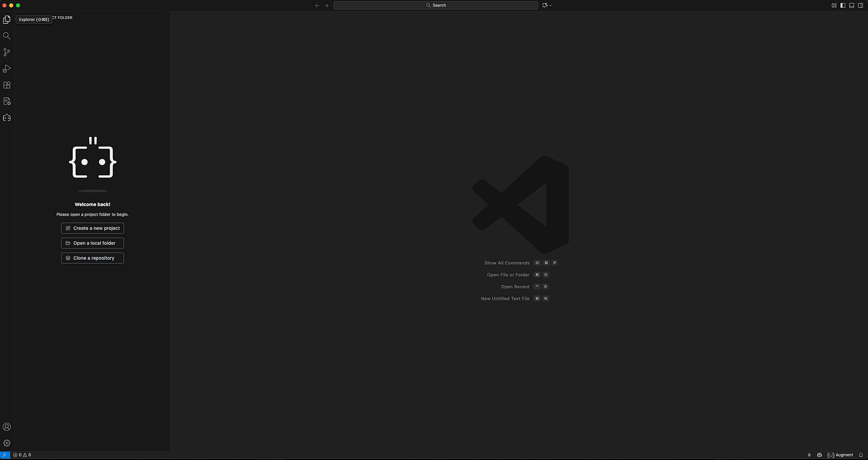Screen dimensions: 868x460
Task: Open the file search icon below Extensions
Action: 7,101
